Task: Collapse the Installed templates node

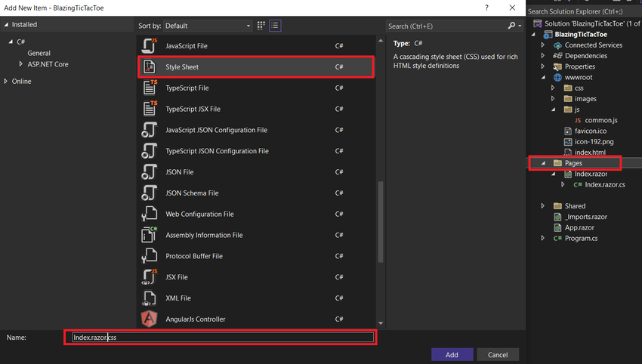Action: coord(6,25)
